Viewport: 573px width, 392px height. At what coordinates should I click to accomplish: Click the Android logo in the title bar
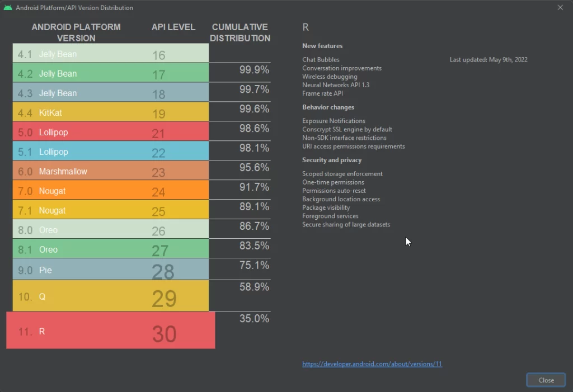coord(8,7)
